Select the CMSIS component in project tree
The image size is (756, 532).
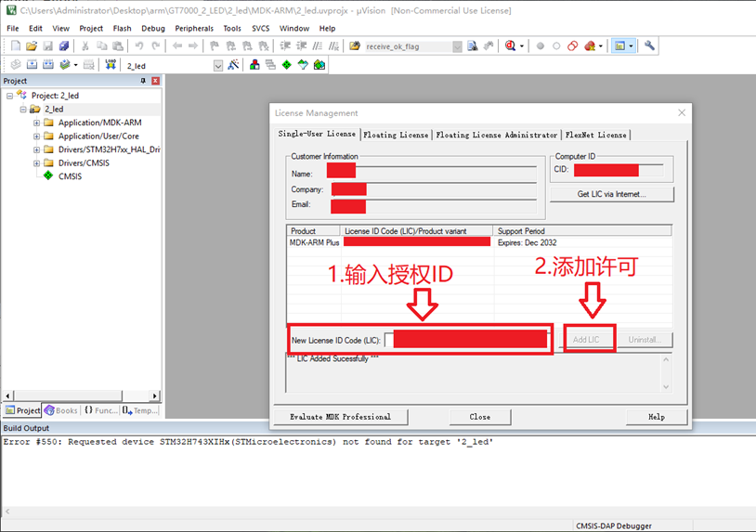point(70,176)
